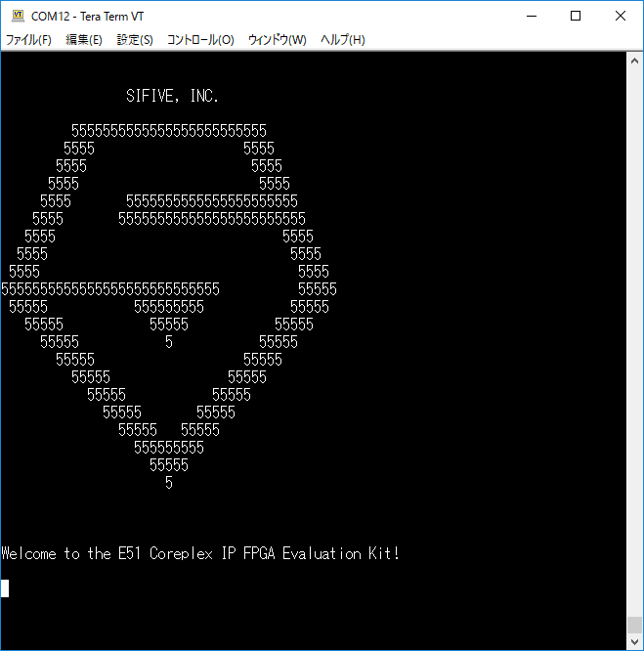Click the vertical scrollbar thumb
The width and height of the screenshot is (644, 651).
click(x=634, y=625)
